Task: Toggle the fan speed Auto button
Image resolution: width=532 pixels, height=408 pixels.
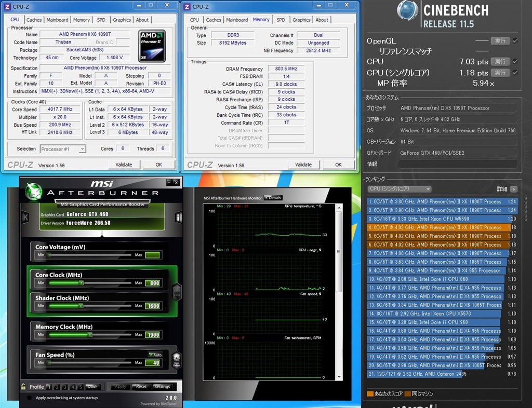Action: pyautogui.click(x=155, y=355)
